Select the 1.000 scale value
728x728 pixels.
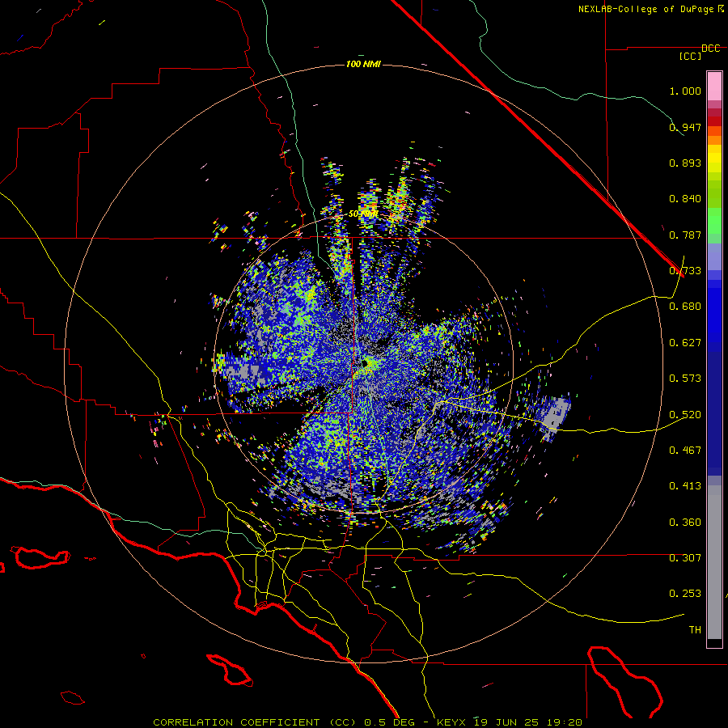(x=685, y=91)
